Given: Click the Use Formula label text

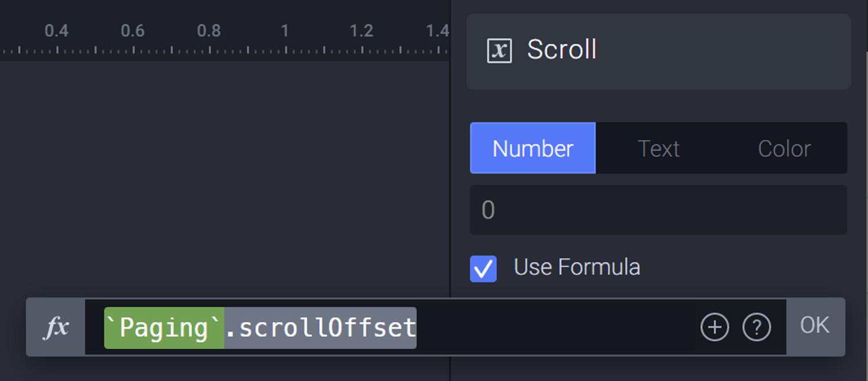Looking at the screenshot, I should pos(577,267).
